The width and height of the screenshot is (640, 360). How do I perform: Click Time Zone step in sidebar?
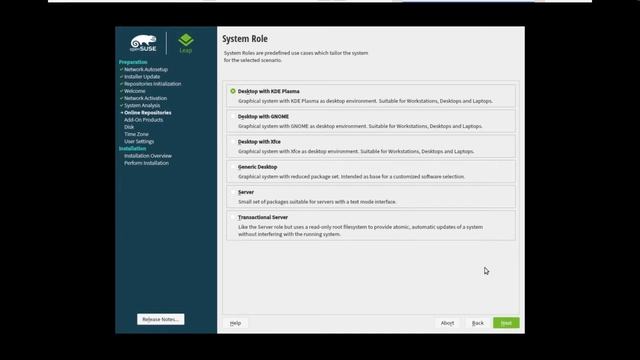[x=136, y=134]
